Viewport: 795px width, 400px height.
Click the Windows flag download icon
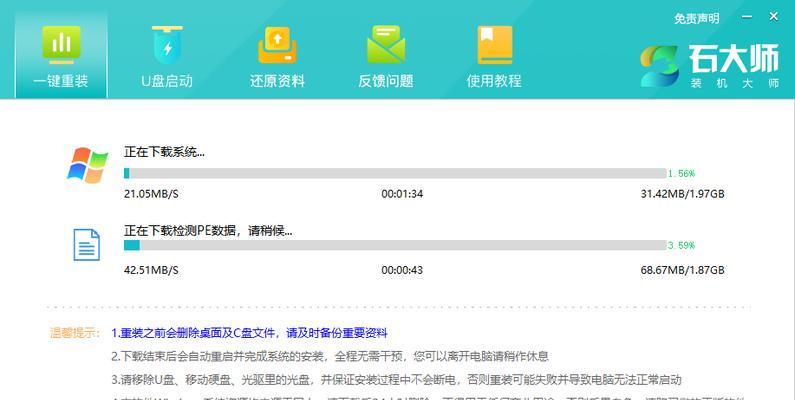pos(88,165)
